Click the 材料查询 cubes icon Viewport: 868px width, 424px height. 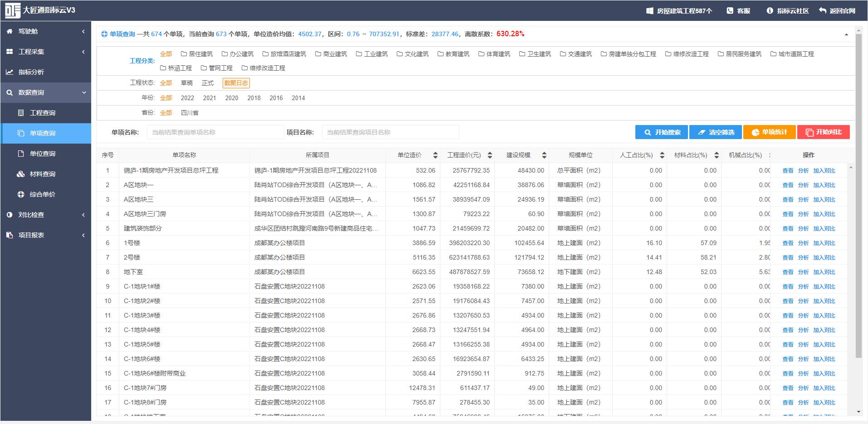(21, 174)
